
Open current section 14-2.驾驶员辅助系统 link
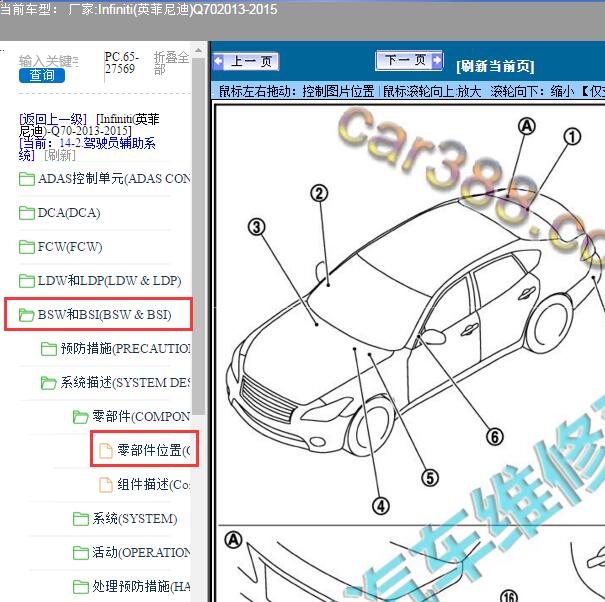point(87,149)
